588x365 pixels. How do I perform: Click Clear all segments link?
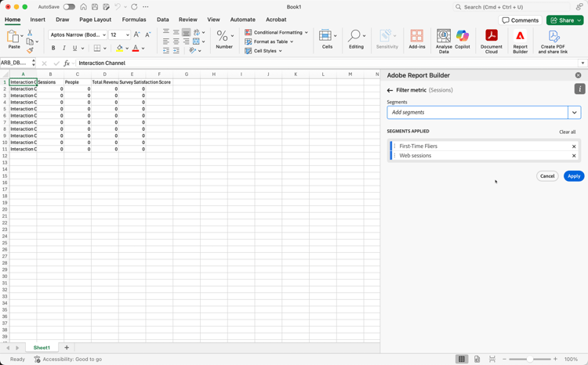[567, 132]
